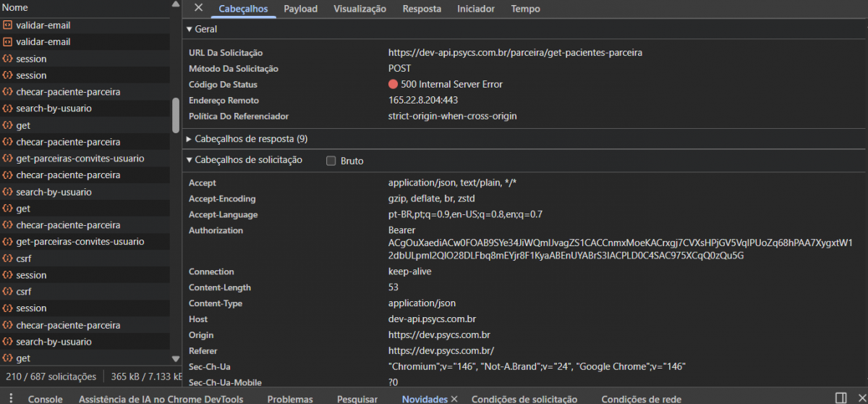Close the request details panel

pyautogui.click(x=198, y=8)
